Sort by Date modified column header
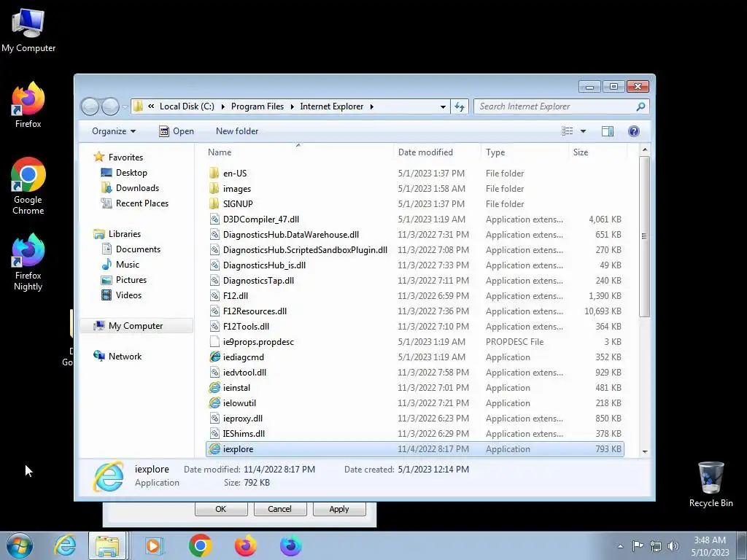This screenshot has width=747, height=560. point(438,152)
